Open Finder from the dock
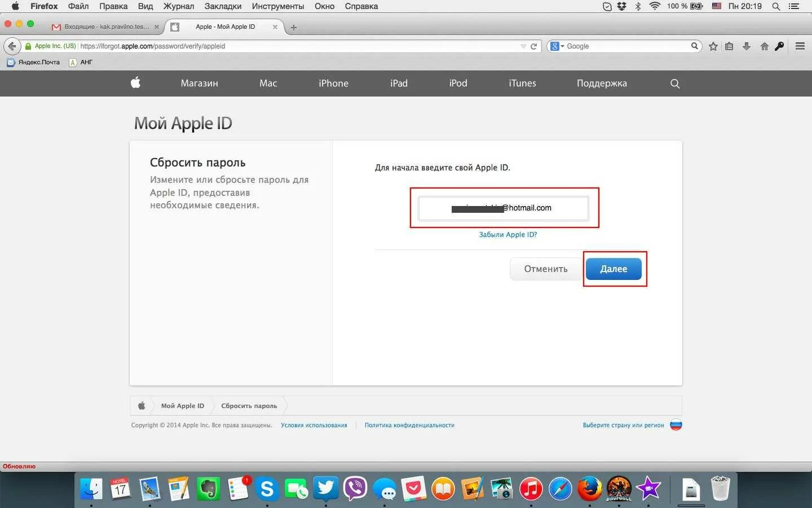This screenshot has width=812, height=508. tap(91, 489)
